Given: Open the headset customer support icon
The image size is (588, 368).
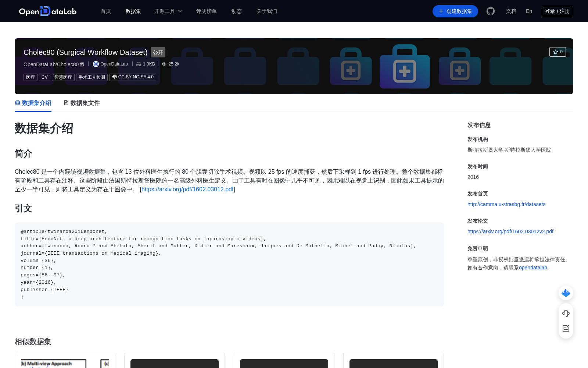Looking at the screenshot, I should tap(566, 314).
